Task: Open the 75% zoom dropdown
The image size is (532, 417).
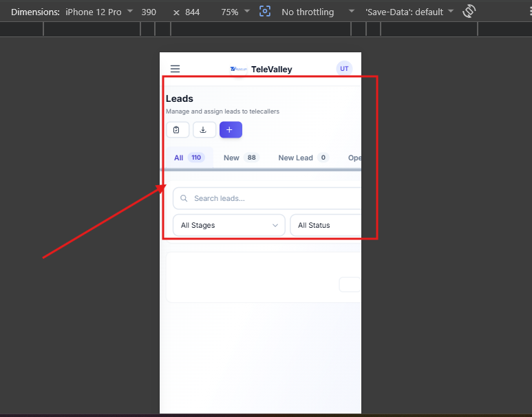Action: coord(235,12)
